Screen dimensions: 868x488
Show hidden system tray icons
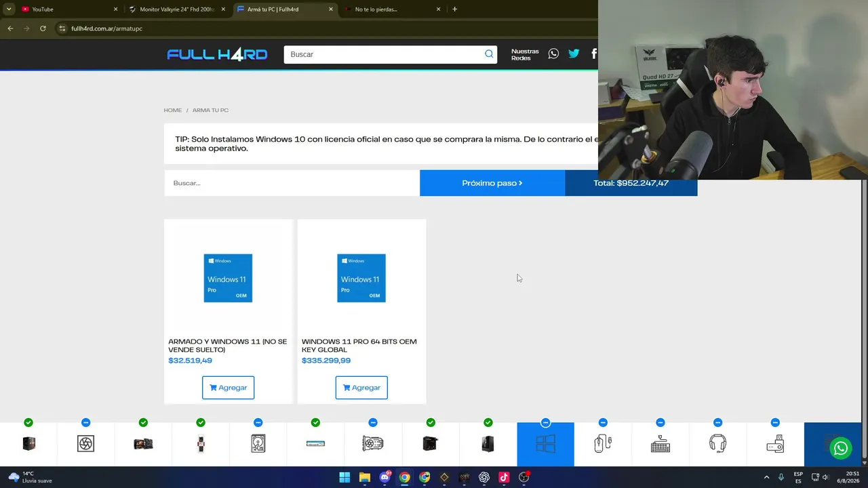tap(767, 477)
